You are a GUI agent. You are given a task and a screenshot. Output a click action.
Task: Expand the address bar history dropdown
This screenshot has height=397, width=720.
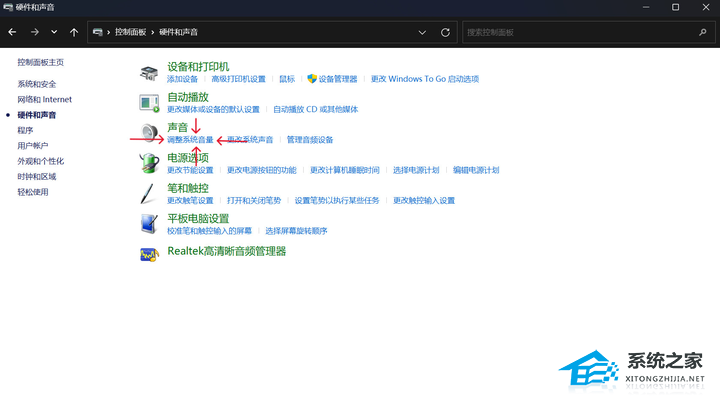click(422, 33)
